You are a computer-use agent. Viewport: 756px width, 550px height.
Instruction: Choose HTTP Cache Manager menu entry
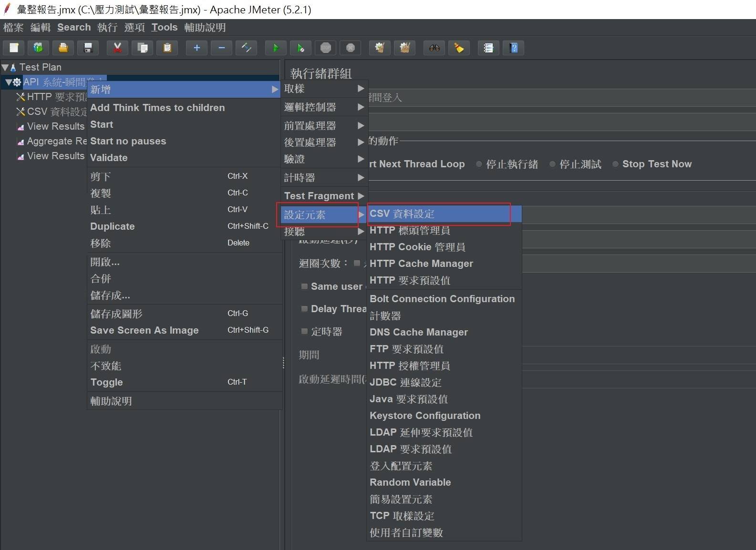point(444,264)
